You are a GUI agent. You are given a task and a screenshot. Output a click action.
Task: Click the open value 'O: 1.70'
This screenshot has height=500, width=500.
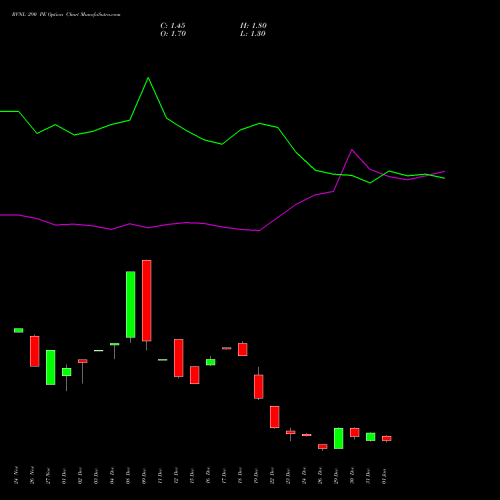[173, 34]
